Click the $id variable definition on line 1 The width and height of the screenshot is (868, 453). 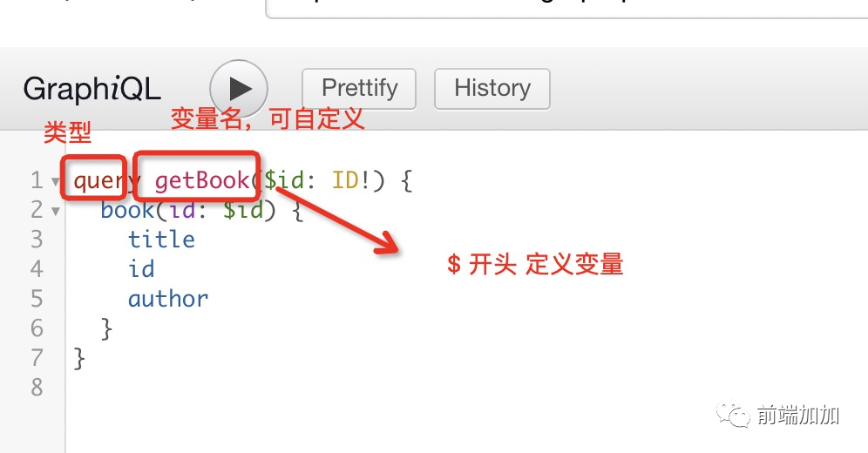(x=284, y=180)
